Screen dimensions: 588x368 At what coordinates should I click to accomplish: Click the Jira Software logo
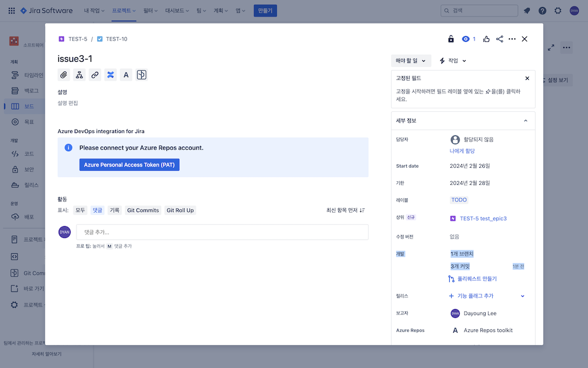tap(46, 11)
